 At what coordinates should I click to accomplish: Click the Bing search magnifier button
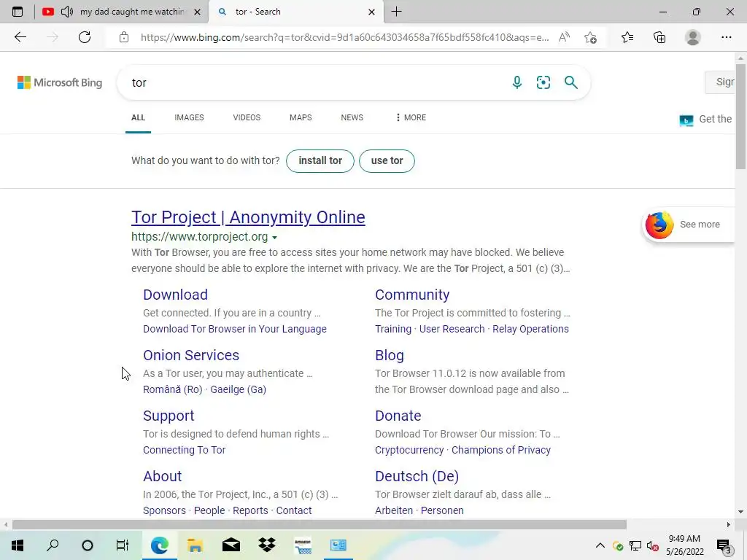(570, 82)
